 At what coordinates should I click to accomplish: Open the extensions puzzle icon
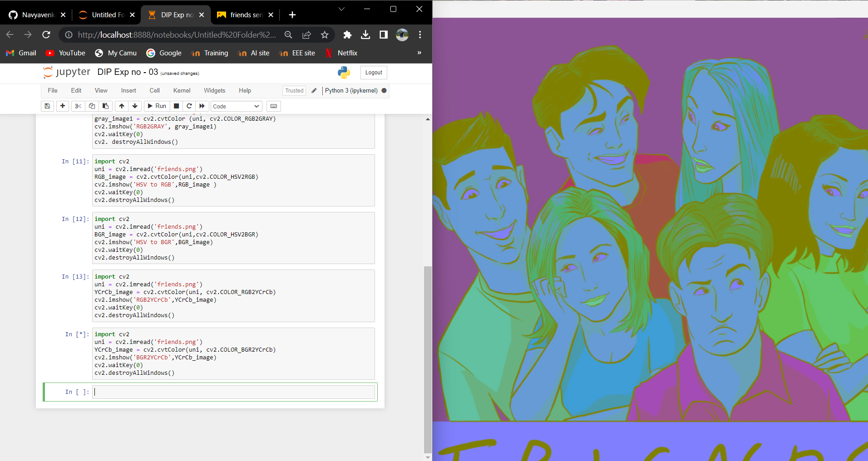(x=347, y=35)
